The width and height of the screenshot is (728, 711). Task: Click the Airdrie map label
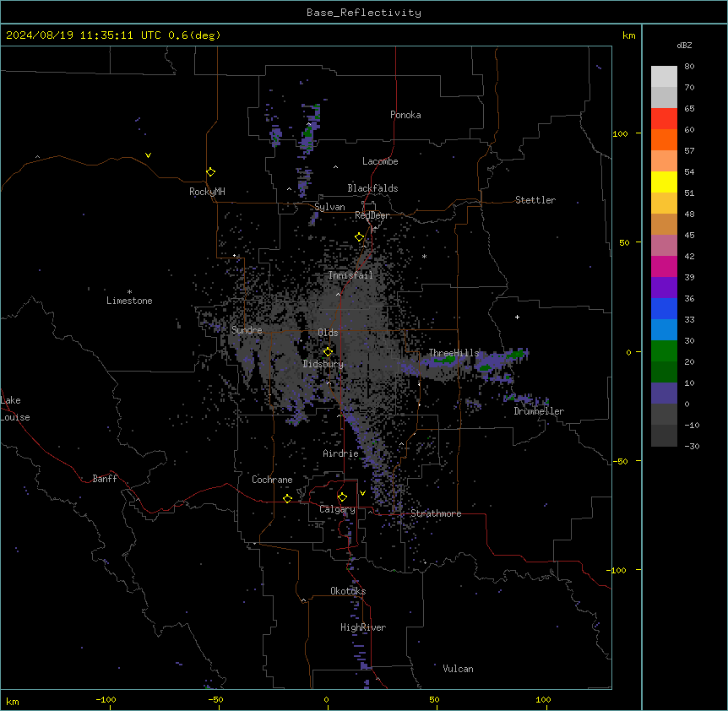coord(341,453)
